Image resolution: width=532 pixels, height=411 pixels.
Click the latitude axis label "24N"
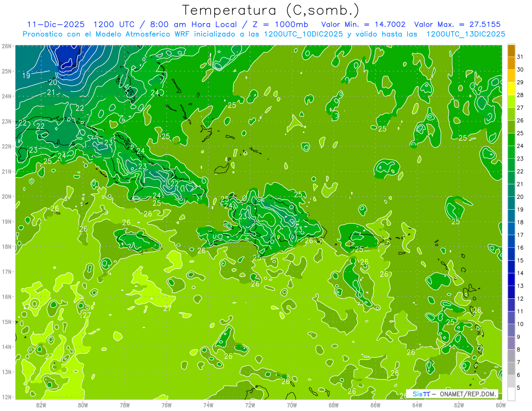tap(7, 96)
